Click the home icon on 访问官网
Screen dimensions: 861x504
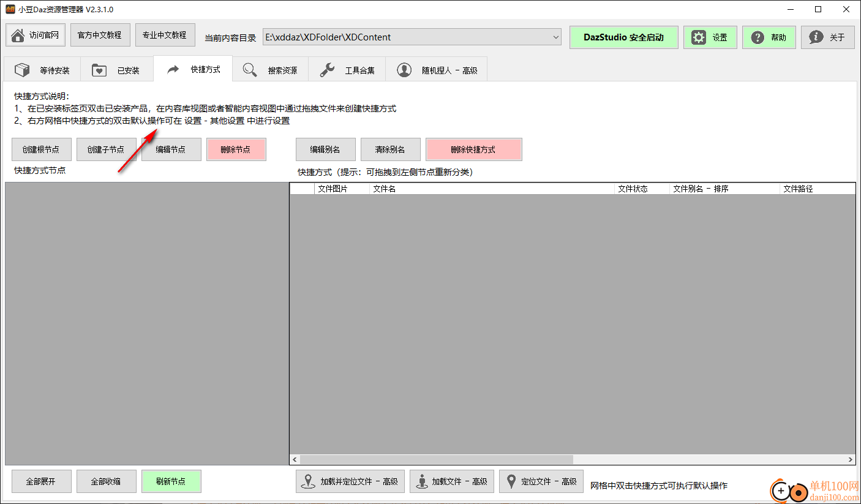click(18, 35)
